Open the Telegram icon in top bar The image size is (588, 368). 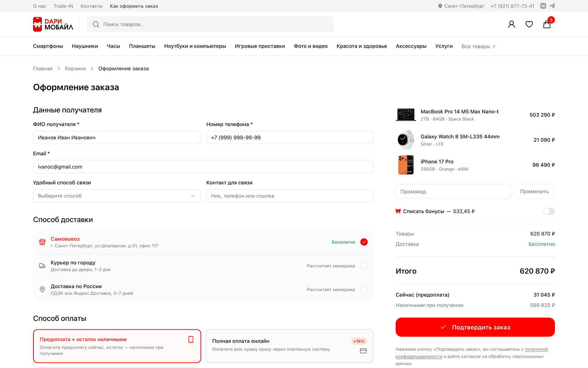(552, 6)
